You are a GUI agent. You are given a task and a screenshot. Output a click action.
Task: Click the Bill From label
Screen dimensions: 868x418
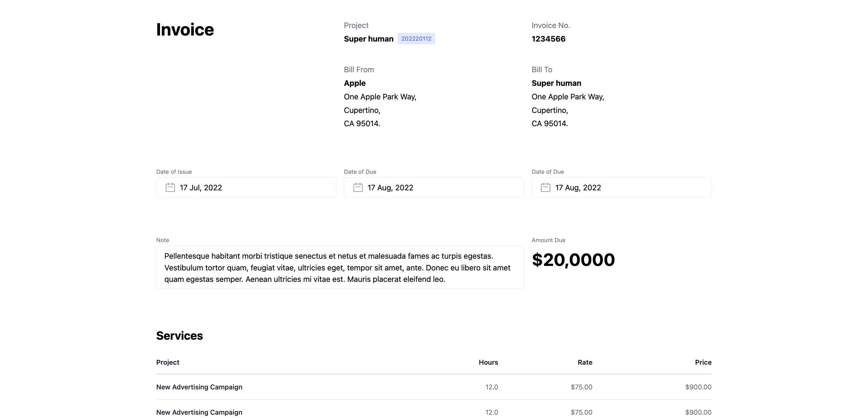click(359, 69)
